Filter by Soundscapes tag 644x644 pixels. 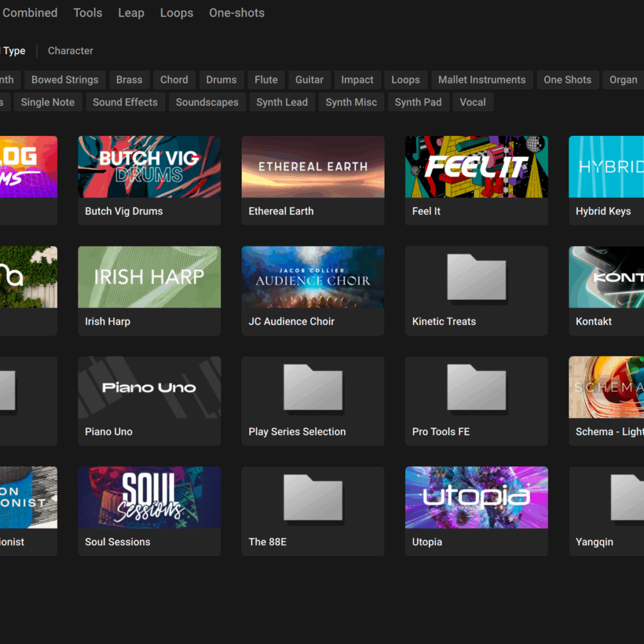click(207, 103)
